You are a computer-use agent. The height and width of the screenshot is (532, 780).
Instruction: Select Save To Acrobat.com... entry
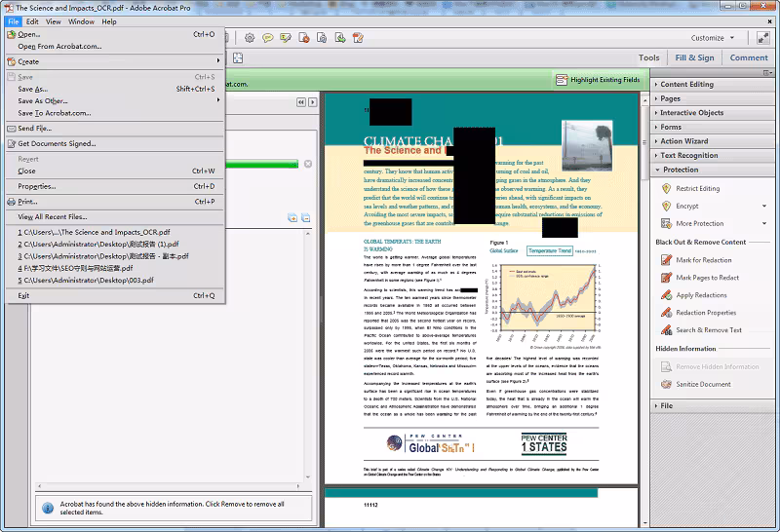[114, 113]
